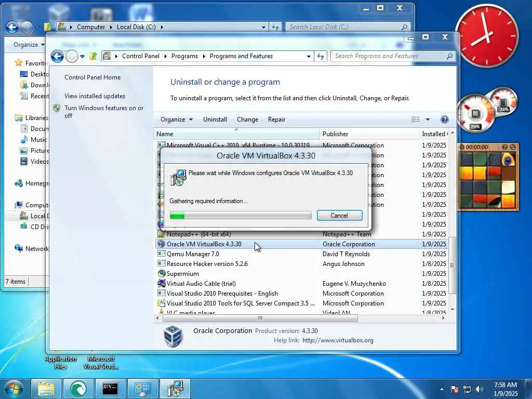Open the http://www.virtualbox.org help link
This screenshot has width=532, height=399.
click(x=338, y=340)
